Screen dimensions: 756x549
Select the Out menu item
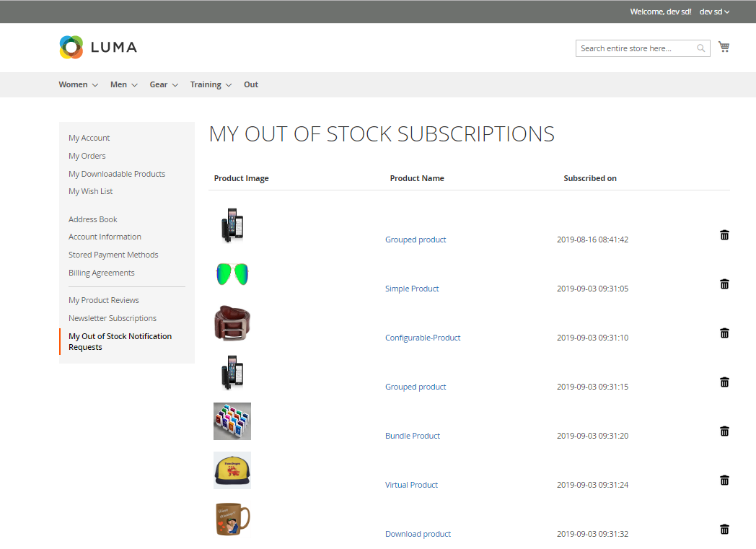[x=251, y=85]
